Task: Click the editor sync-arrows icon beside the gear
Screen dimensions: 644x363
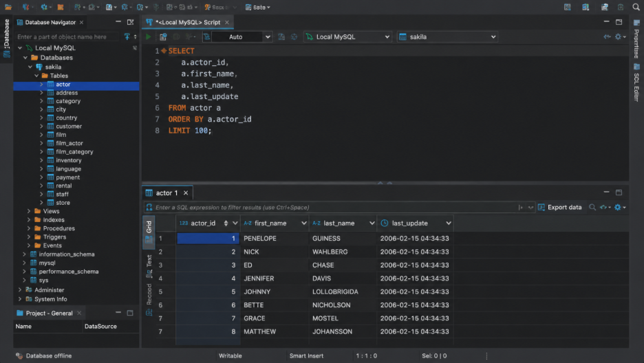Action: [607, 37]
